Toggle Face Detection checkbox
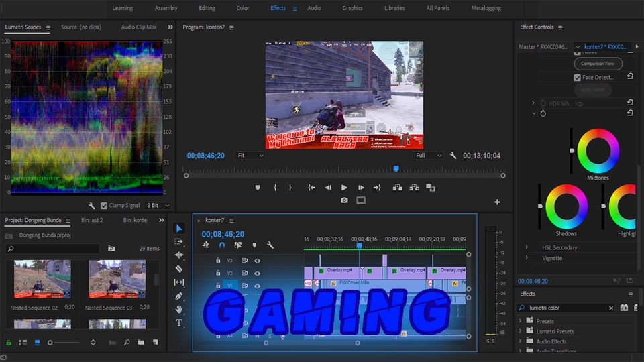The image size is (644, 362). (x=577, y=77)
